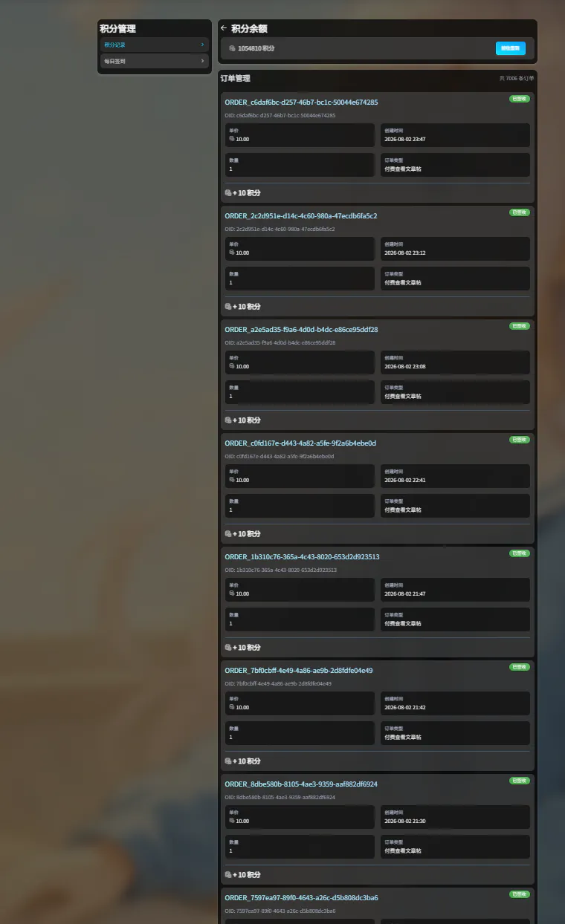Click the coin icon beside +10 积分 in order c6daf6bc
The width and height of the screenshot is (565, 924).
point(228,193)
